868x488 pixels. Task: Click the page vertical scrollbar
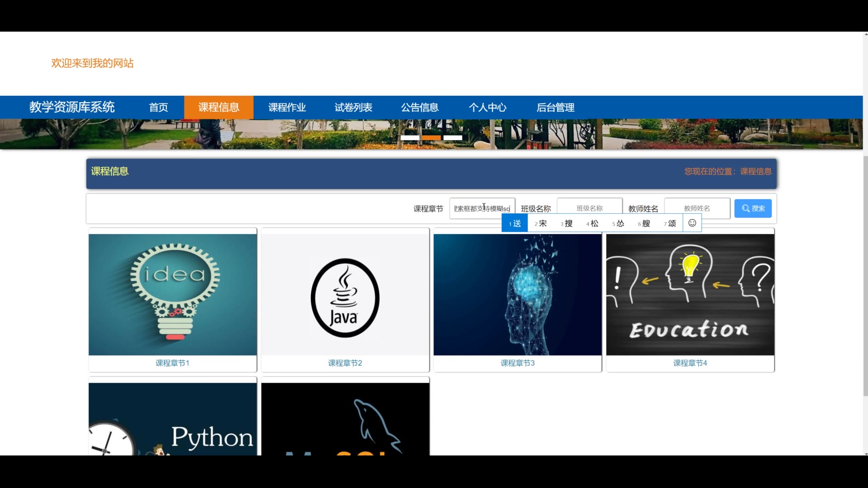[865, 276]
